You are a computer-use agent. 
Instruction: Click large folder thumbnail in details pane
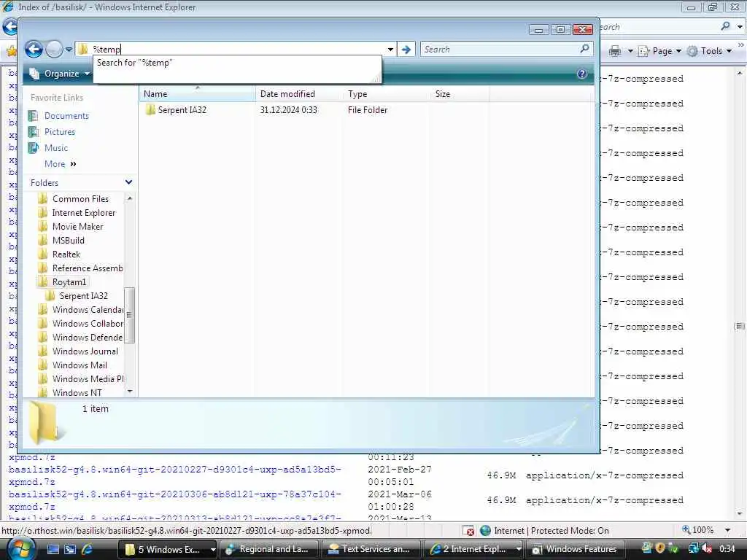pyautogui.click(x=45, y=423)
